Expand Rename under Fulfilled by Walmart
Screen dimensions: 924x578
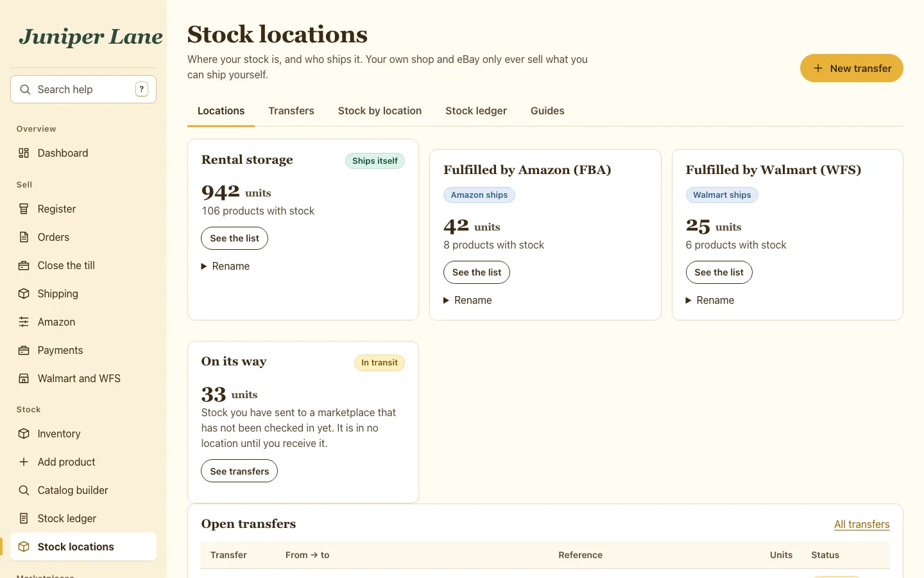710,300
